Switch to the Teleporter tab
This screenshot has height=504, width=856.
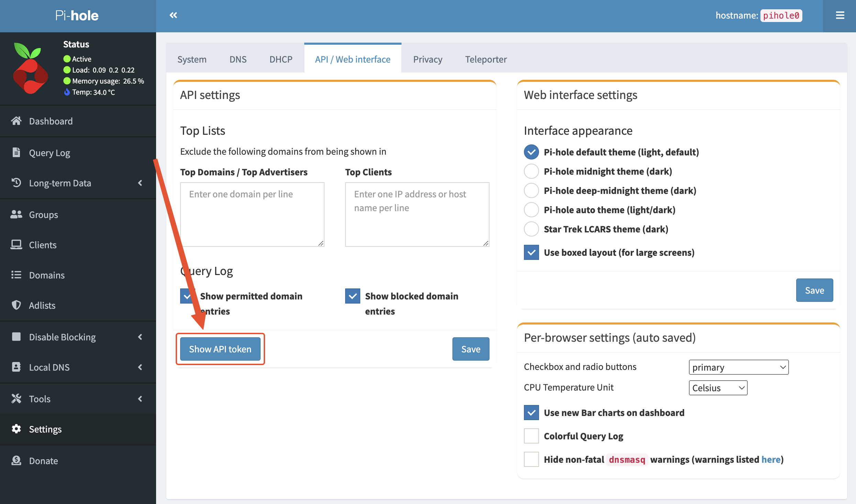tap(486, 59)
